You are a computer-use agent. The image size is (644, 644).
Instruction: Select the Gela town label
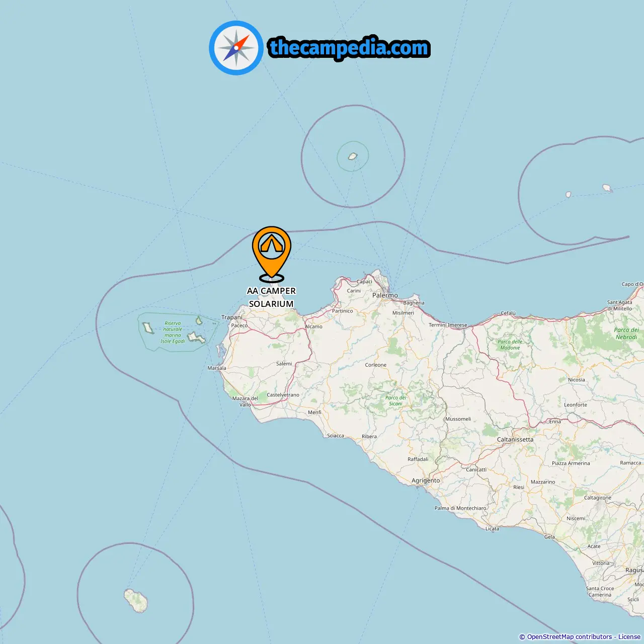549,537
